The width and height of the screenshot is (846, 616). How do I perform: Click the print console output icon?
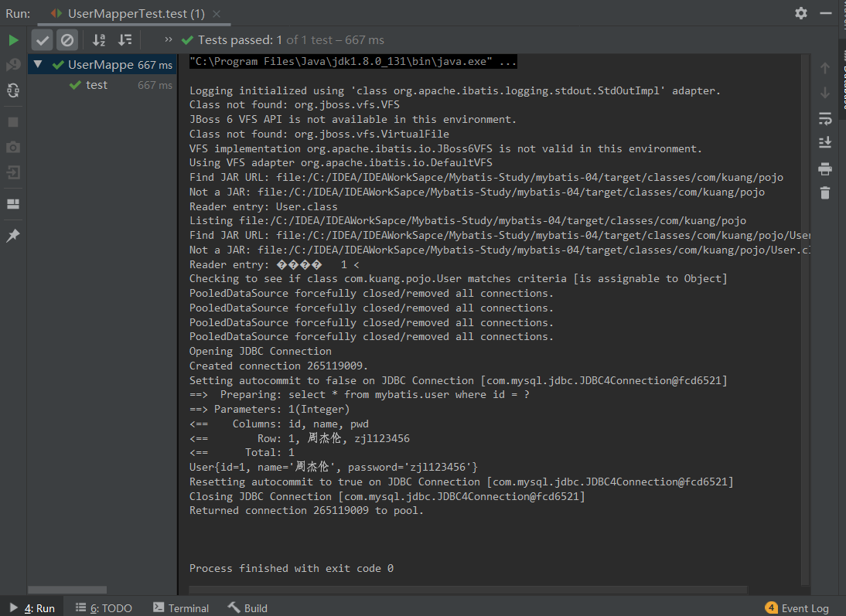coord(825,168)
